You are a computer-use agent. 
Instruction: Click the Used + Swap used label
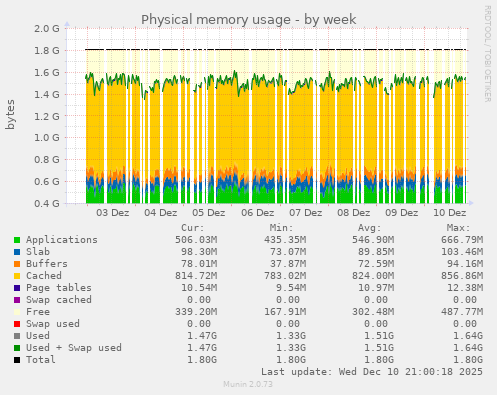pos(74,348)
